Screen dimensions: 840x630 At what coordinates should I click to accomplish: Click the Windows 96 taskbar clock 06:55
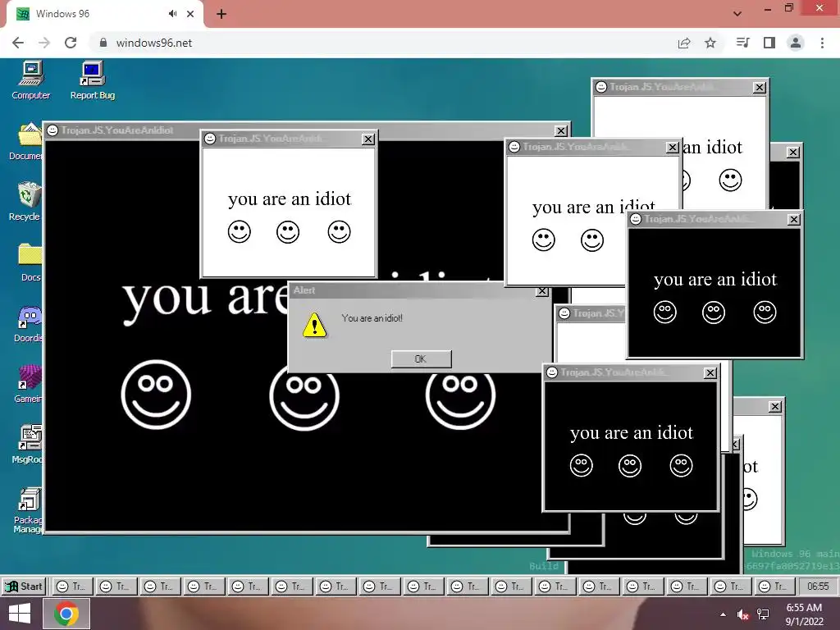click(818, 587)
